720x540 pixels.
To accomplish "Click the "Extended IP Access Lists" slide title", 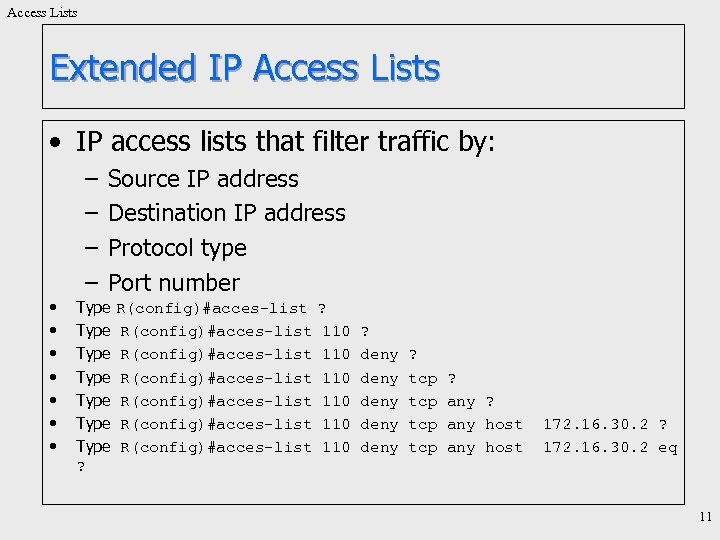I will tap(245, 68).
